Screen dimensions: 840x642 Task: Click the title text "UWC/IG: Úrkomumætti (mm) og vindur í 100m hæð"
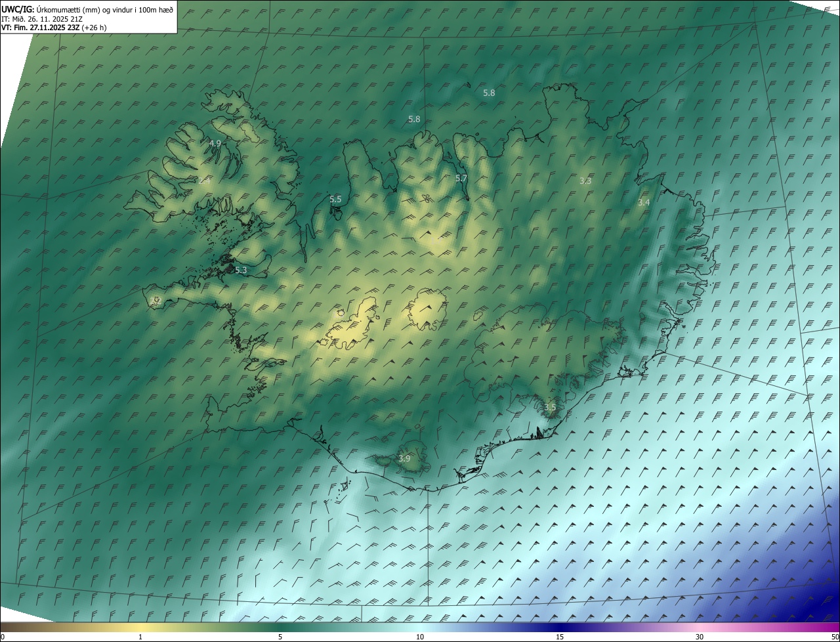point(87,9)
